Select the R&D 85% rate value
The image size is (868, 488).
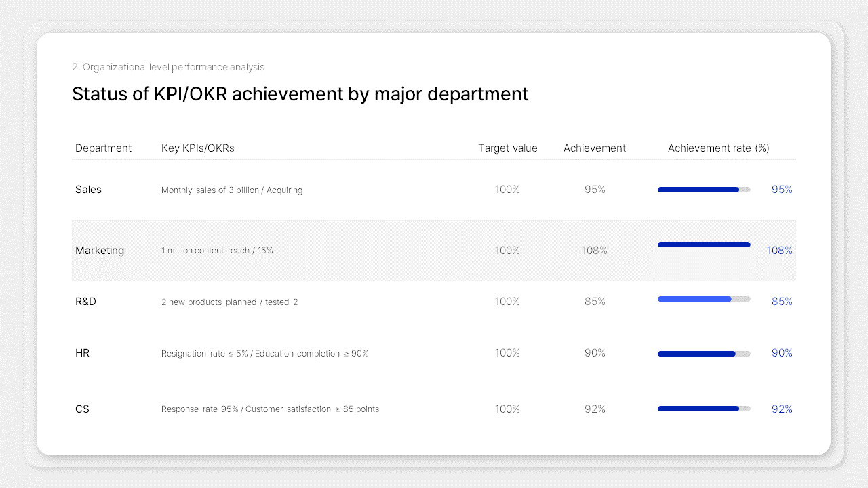pos(781,301)
